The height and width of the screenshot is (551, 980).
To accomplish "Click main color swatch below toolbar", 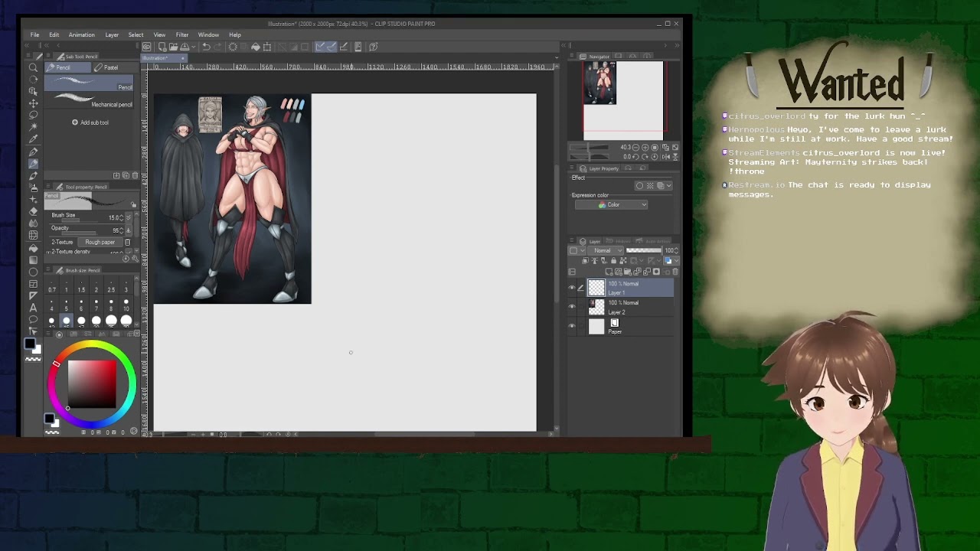I will [x=29, y=344].
